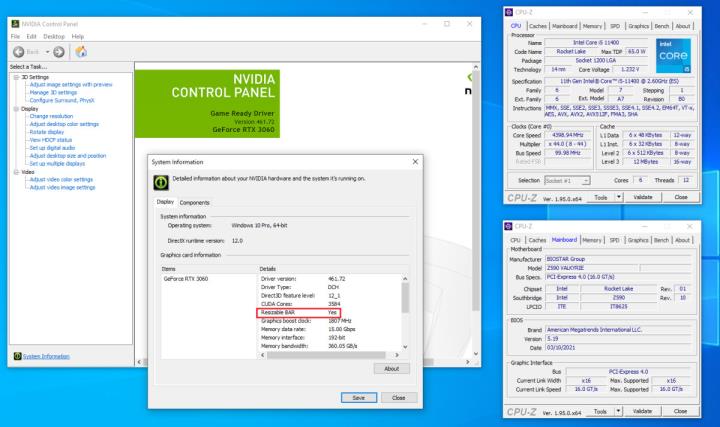The height and width of the screenshot is (427, 720).
Task: Open Memory tab in top CPU-Z window
Action: click(592, 26)
